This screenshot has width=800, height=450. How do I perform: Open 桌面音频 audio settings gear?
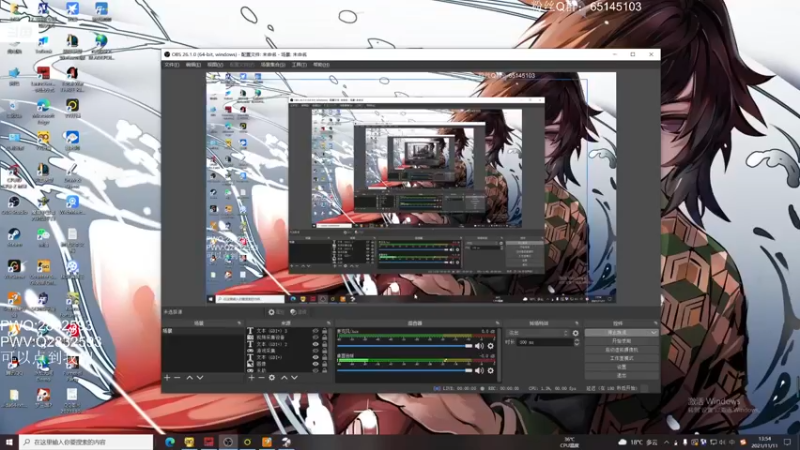pos(490,370)
